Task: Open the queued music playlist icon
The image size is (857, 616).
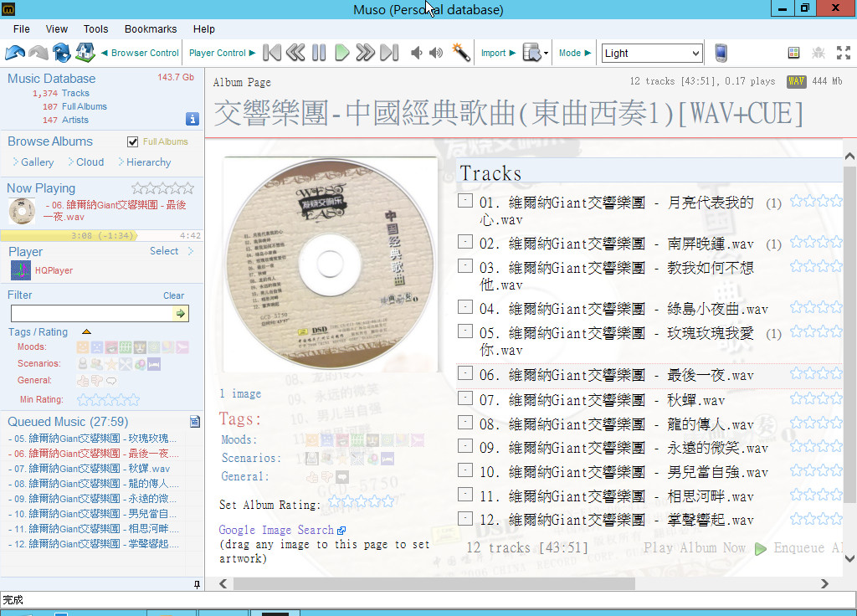Action: tap(194, 422)
